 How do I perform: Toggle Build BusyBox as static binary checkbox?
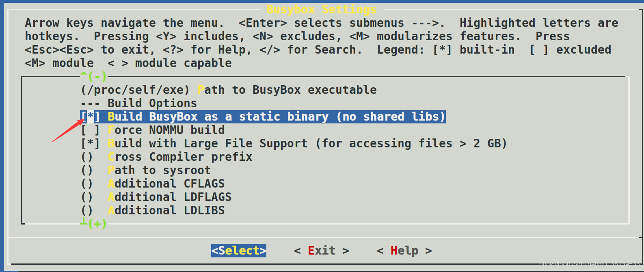point(90,117)
